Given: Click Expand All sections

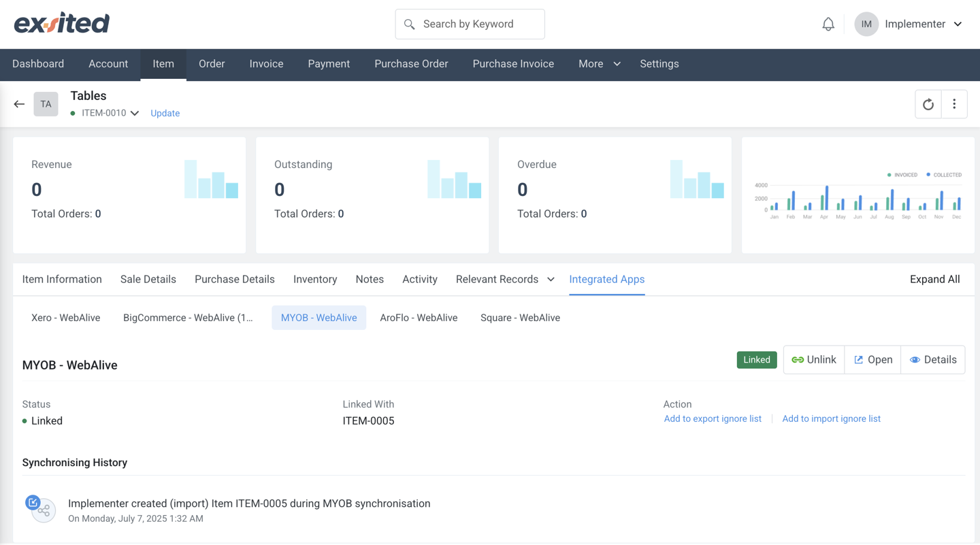Looking at the screenshot, I should click(x=934, y=280).
